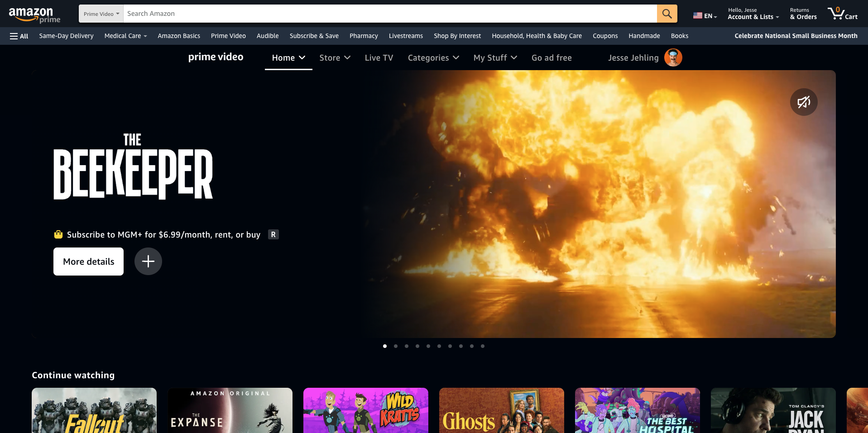The height and width of the screenshot is (433, 868).
Task: Click the Amazon Prime logo
Action: pos(34,15)
